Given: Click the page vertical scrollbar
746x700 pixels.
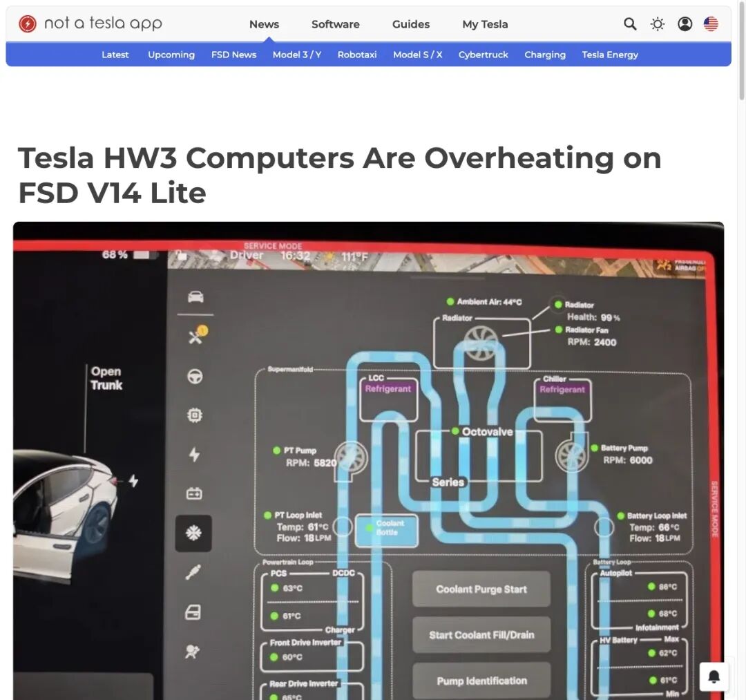Looking at the screenshot, I should pyautogui.click(x=741, y=50).
